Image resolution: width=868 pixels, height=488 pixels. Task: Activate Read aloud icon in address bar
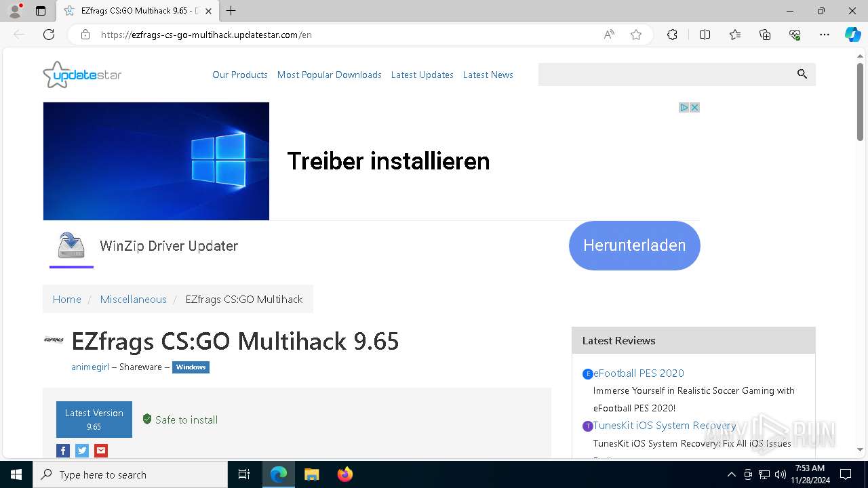click(x=609, y=35)
